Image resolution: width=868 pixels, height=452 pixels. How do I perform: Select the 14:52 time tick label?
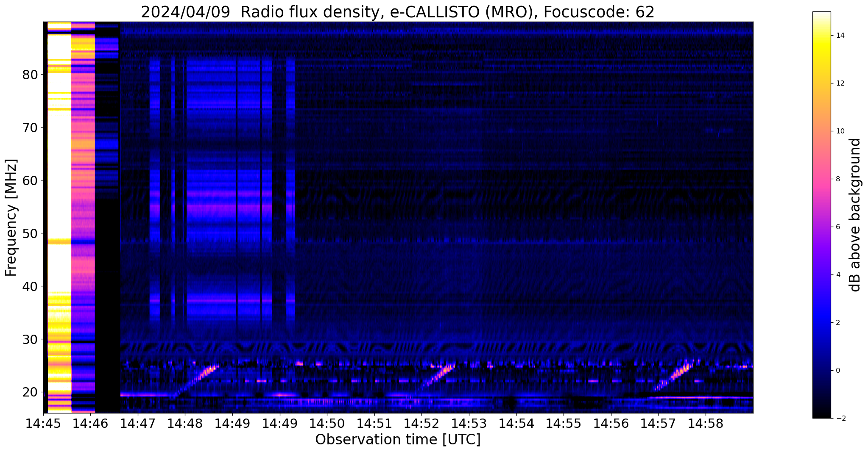[x=421, y=424]
